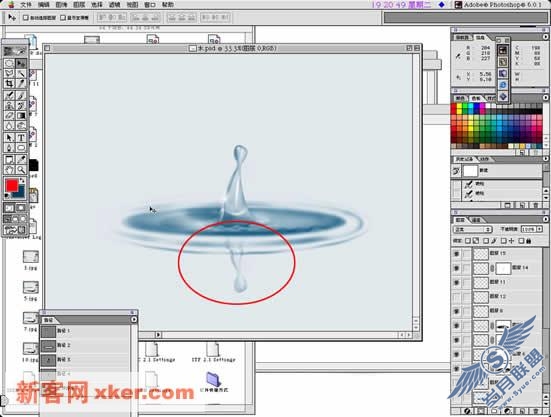Open the 文件 (File) menu
The image size is (551, 417).
[26, 5]
